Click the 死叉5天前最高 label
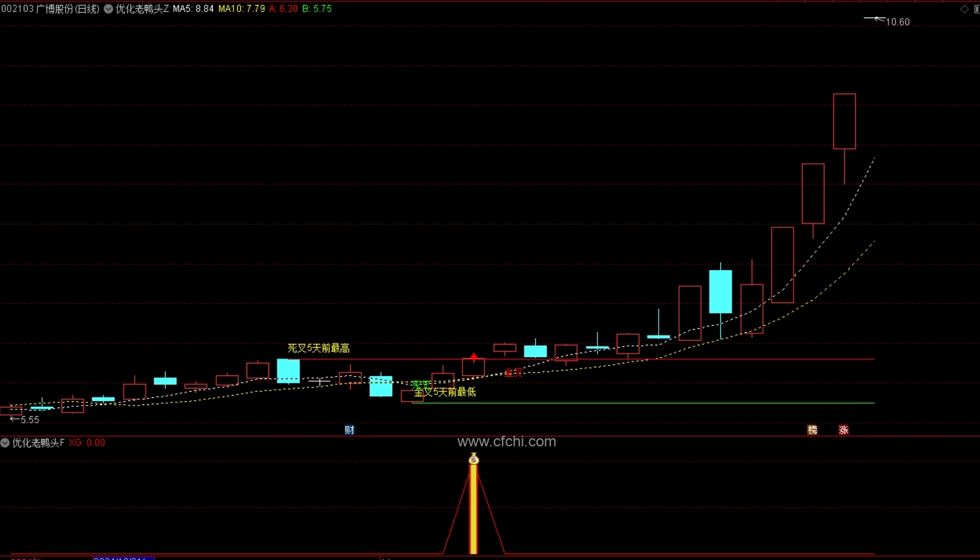980x560 pixels. pos(319,348)
